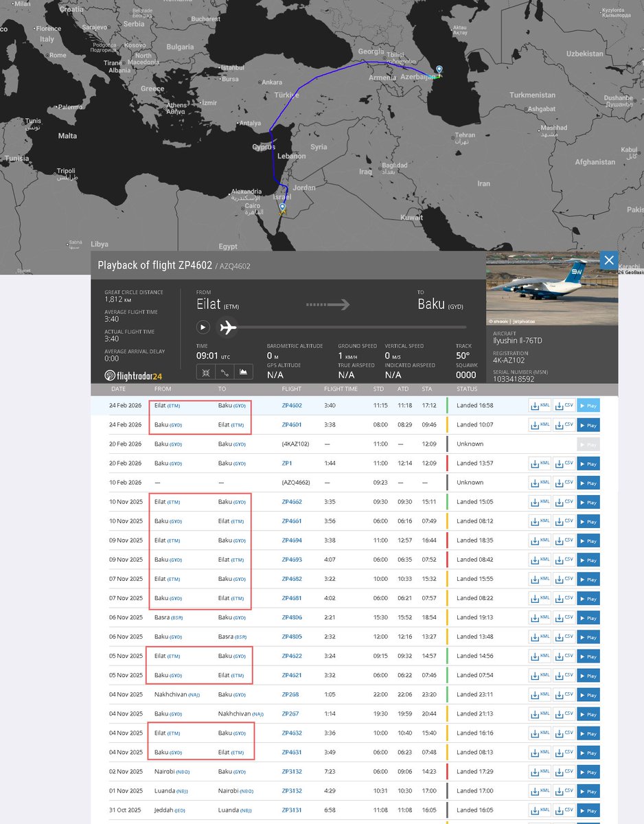Select the serial number 1033418592
Viewport: 644px width, 824px height.
513,378
